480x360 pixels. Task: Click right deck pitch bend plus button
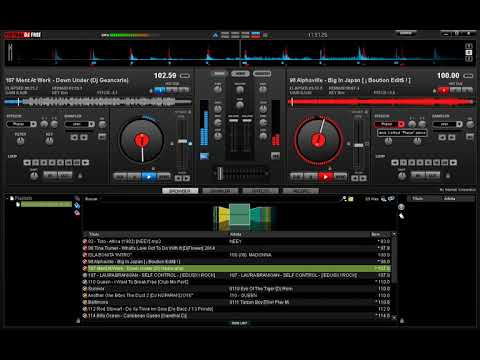[x=363, y=178]
